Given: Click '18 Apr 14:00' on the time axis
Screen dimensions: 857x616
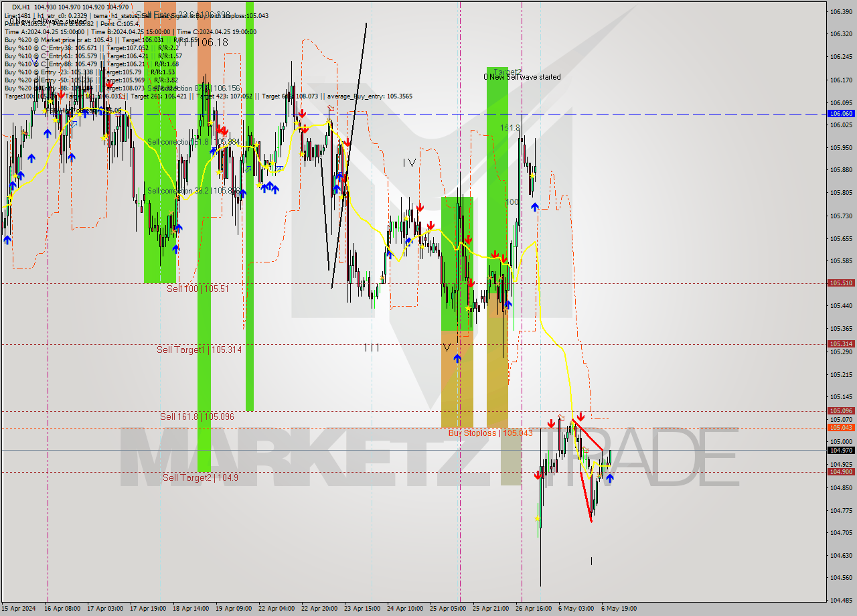Looking at the screenshot, I should (x=191, y=609).
